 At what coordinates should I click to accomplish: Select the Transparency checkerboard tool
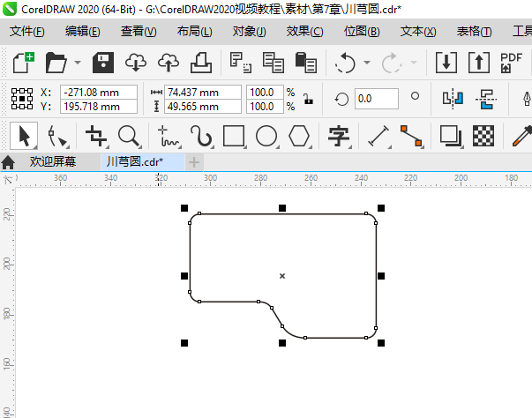(x=483, y=136)
